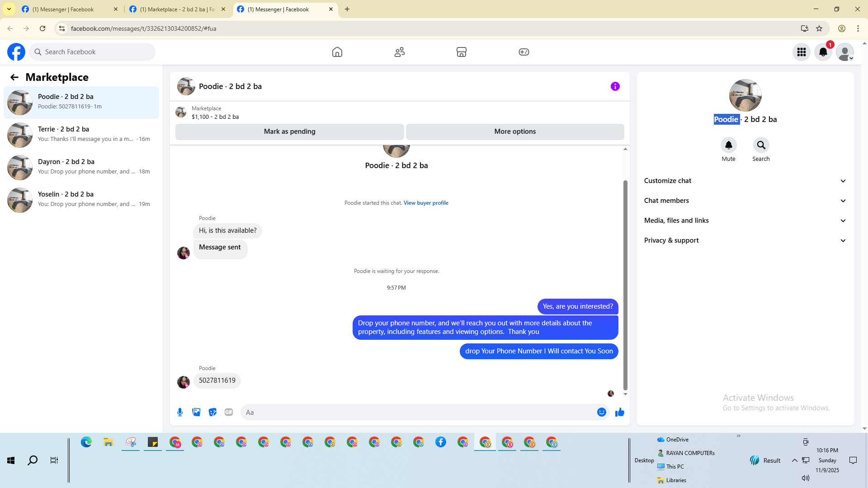Open File Explorer from the taskbar
Screen dimensions: 868x488
[x=108, y=442]
